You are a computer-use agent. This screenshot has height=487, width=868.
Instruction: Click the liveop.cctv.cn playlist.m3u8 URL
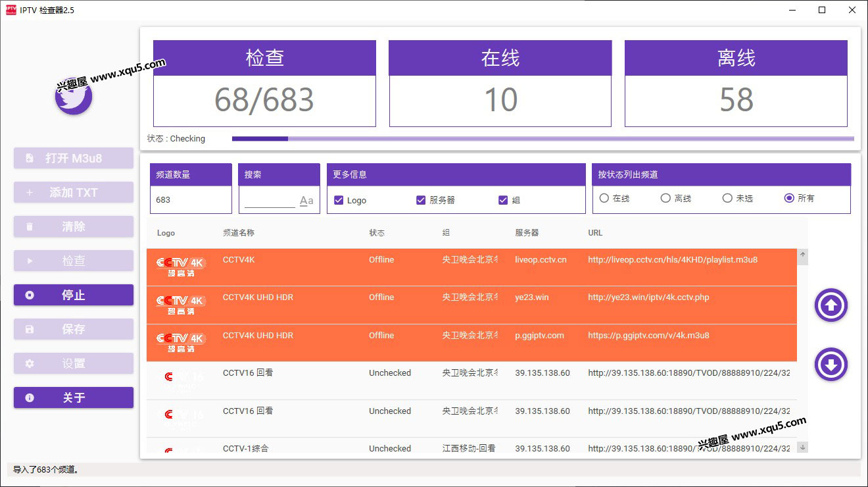pyautogui.click(x=673, y=260)
